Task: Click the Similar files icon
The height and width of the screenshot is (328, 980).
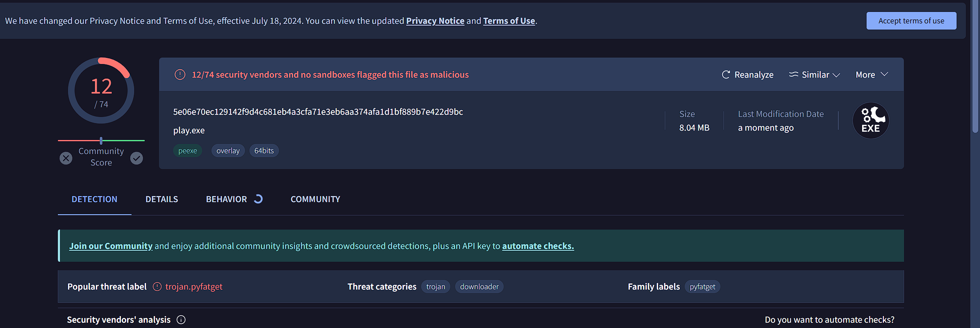Action: (794, 74)
